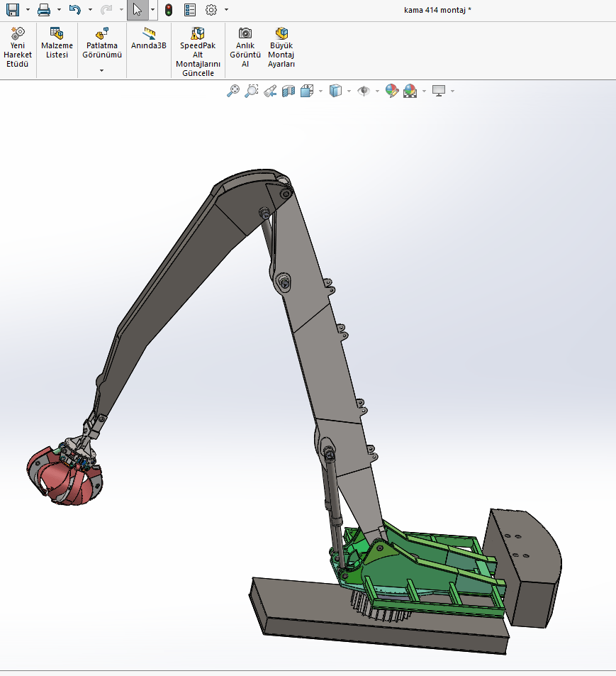Click the Save floppy disk icon
The width and height of the screenshot is (616, 676).
coord(13,10)
